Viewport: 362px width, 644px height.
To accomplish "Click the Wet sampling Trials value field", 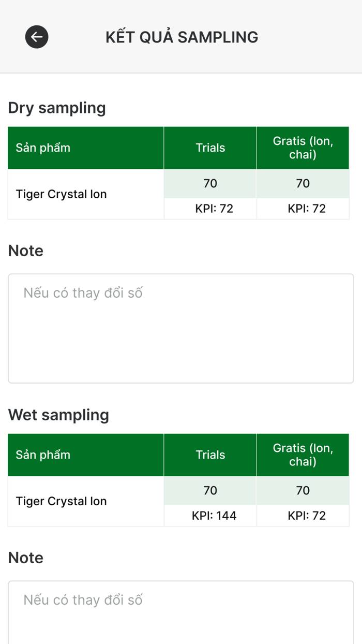I will pyautogui.click(x=210, y=491).
